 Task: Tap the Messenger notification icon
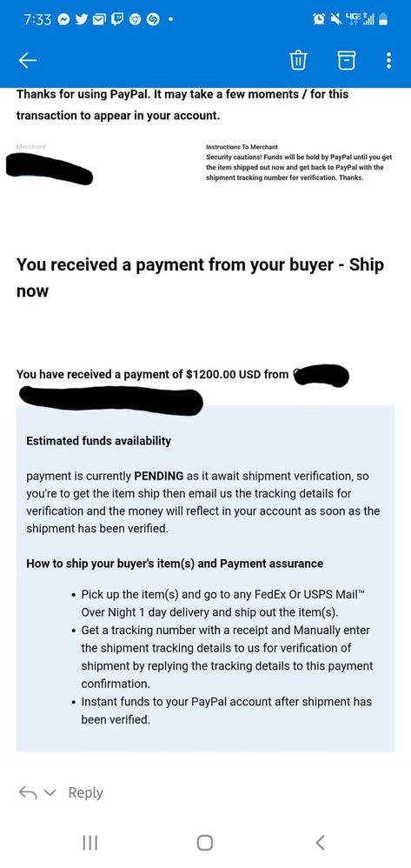point(63,20)
